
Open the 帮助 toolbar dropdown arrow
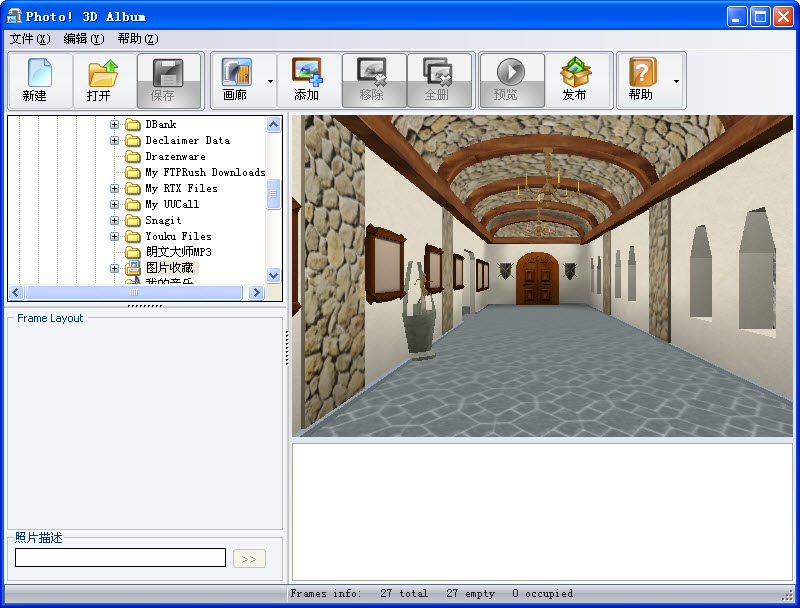point(677,81)
